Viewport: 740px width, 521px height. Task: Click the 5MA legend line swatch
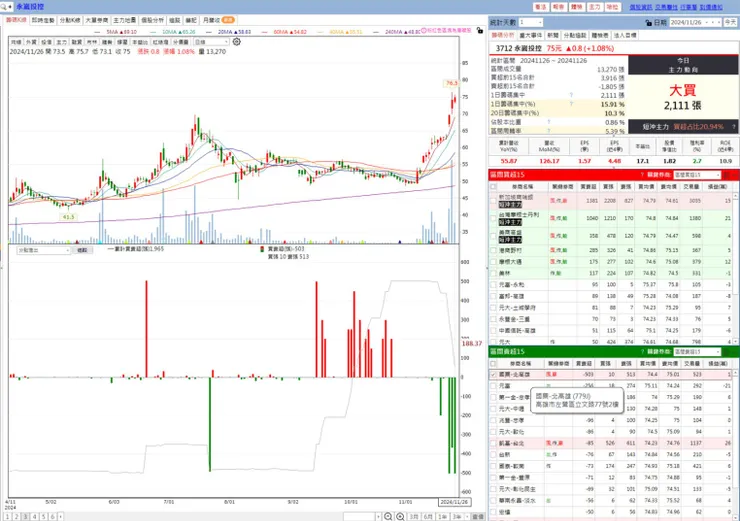point(97,32)
